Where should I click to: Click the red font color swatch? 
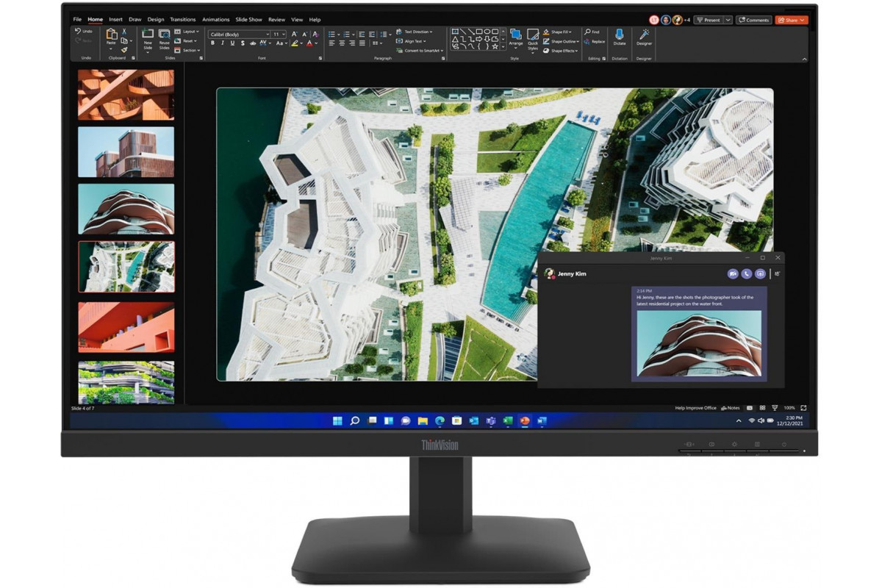coord(309,43)
